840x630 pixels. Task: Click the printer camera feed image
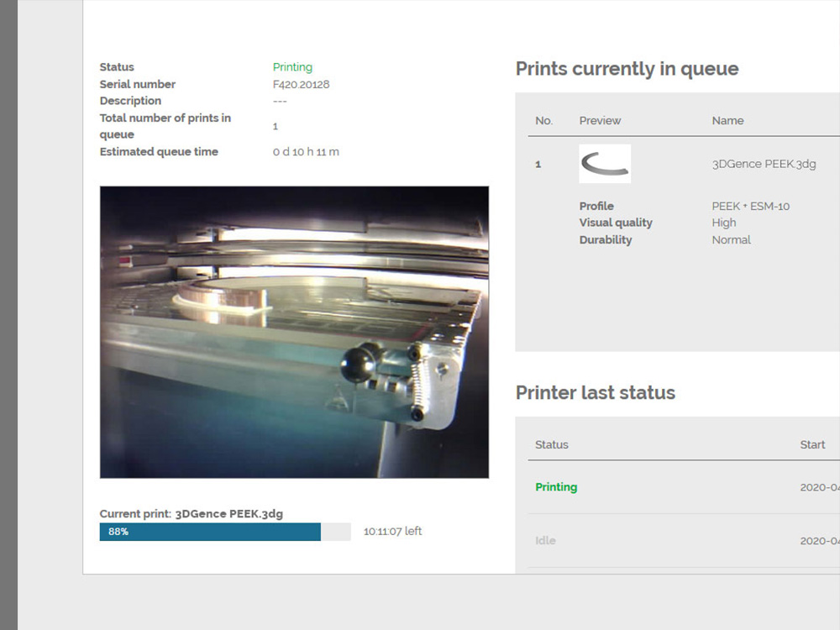point(294,332)
